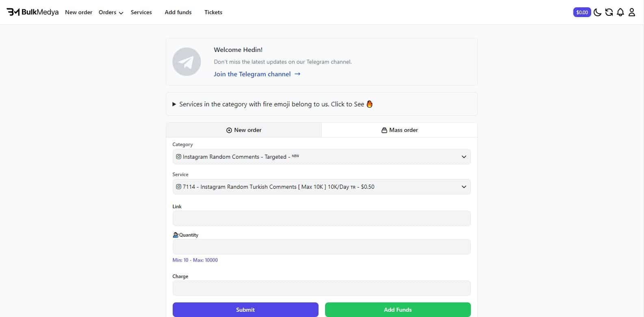This screenshot has width=644, height=317.
Task: Click the BulkMedya logo
Action: 33,12
